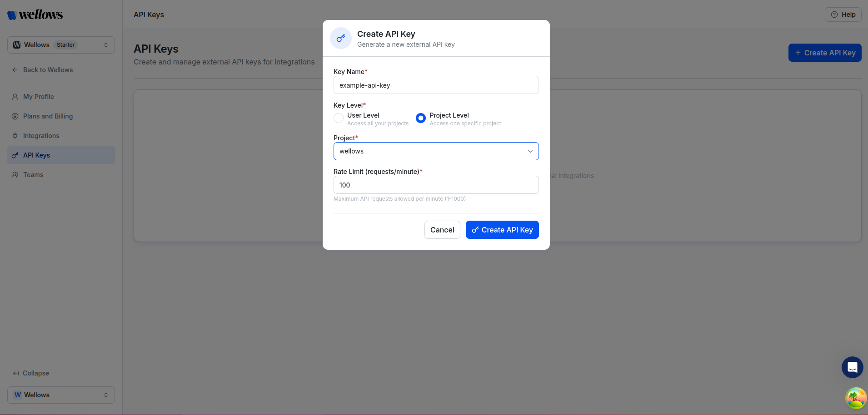The height and width of the screenshot is (415, 868).
Task: Click the Teams people icon
Action: (x=15, y=174)
